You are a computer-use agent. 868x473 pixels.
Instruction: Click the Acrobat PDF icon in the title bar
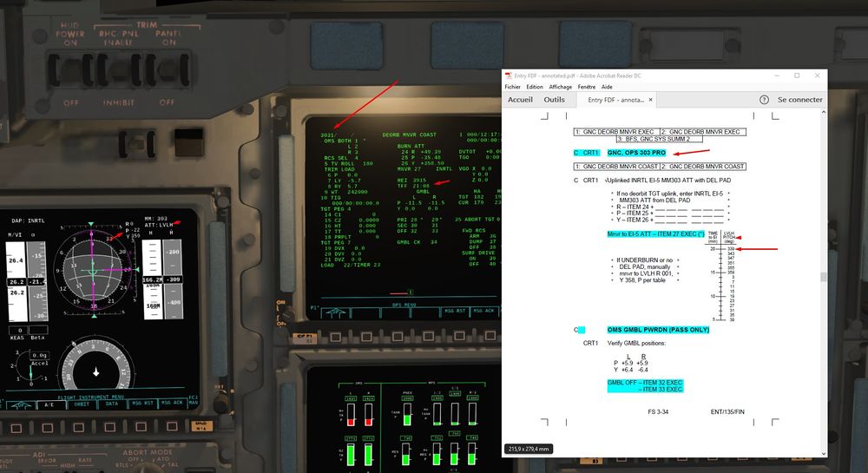click(508, 76)
